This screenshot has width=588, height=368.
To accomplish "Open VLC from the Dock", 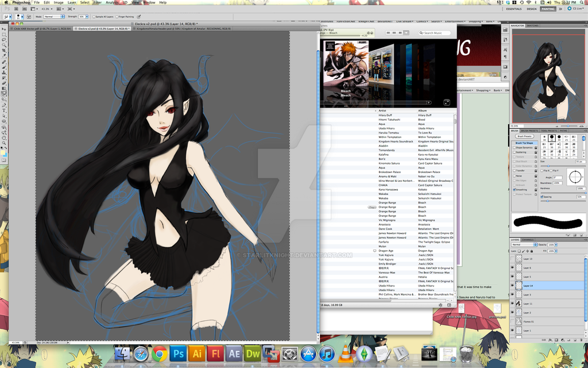I will tap(345, 354).
